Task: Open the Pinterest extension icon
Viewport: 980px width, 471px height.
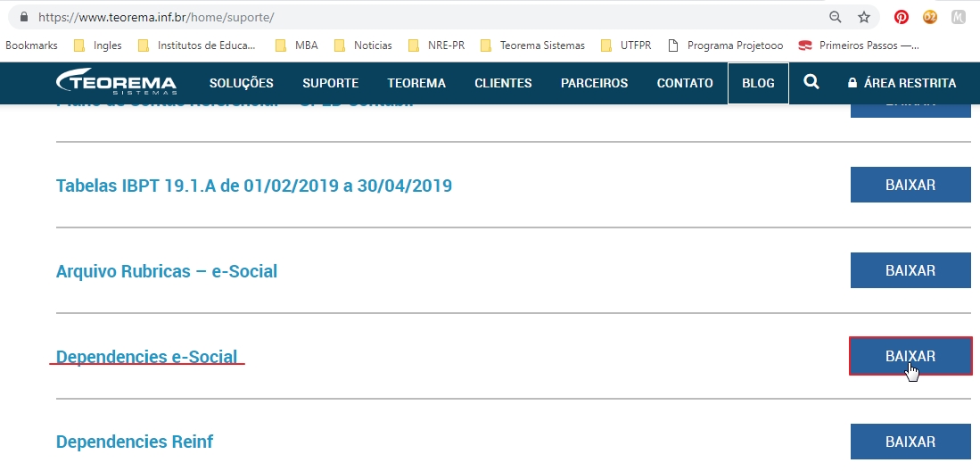Action: 902,17
